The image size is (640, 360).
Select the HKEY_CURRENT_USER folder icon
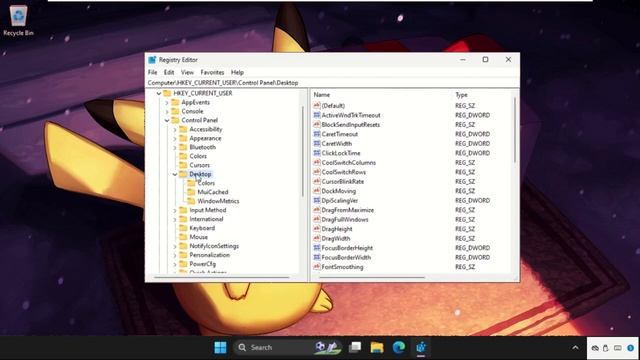(x=167, y=93)
